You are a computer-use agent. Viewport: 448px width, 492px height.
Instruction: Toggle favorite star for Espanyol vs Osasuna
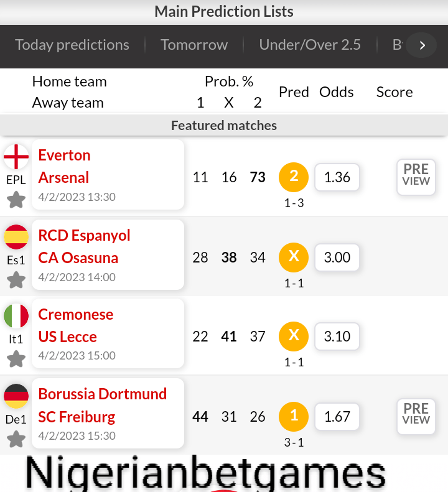(x=16, y=279)
